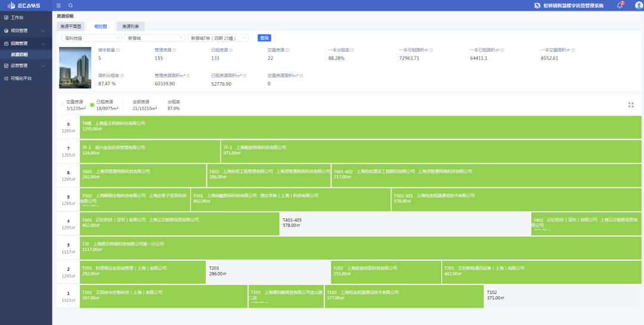644x325 pixels.
Task: Open the notification bell
Action: coord(620,5)
